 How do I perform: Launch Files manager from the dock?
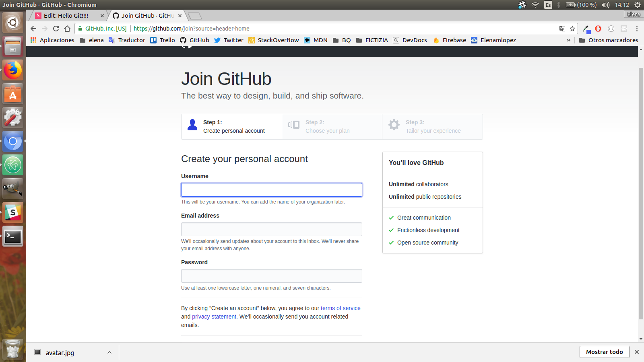[13, 46]
